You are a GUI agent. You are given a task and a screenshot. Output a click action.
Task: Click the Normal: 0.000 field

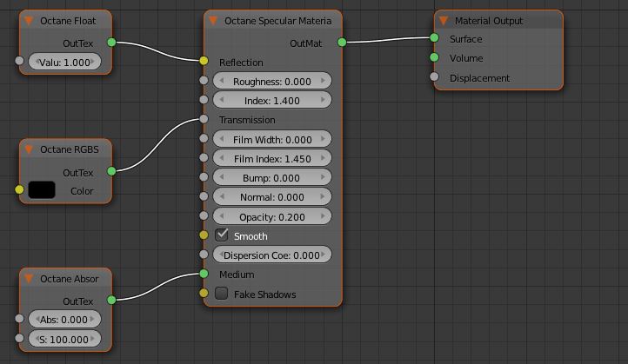(272, 197)
